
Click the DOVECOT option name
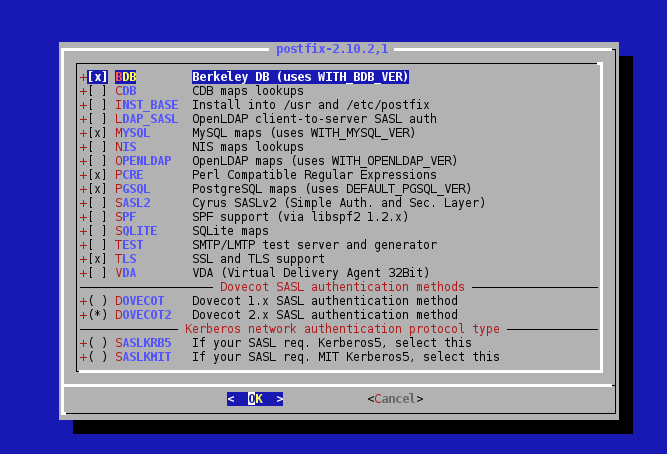(x=140, y=301)
